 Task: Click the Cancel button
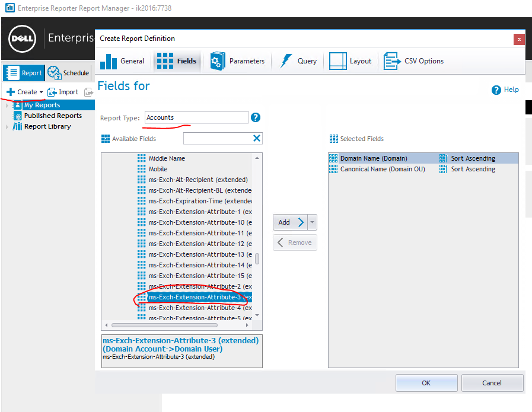point(492,383)
